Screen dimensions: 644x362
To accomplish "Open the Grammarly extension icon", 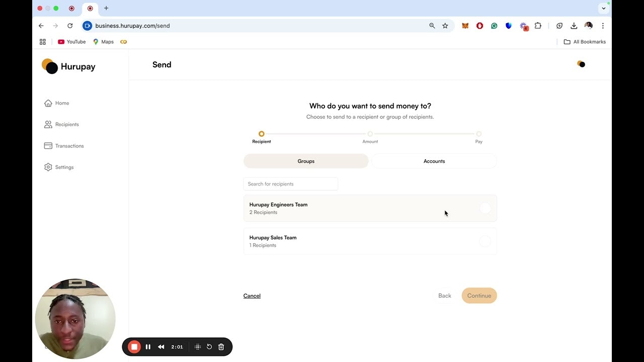I will click(x=494, y=26).
